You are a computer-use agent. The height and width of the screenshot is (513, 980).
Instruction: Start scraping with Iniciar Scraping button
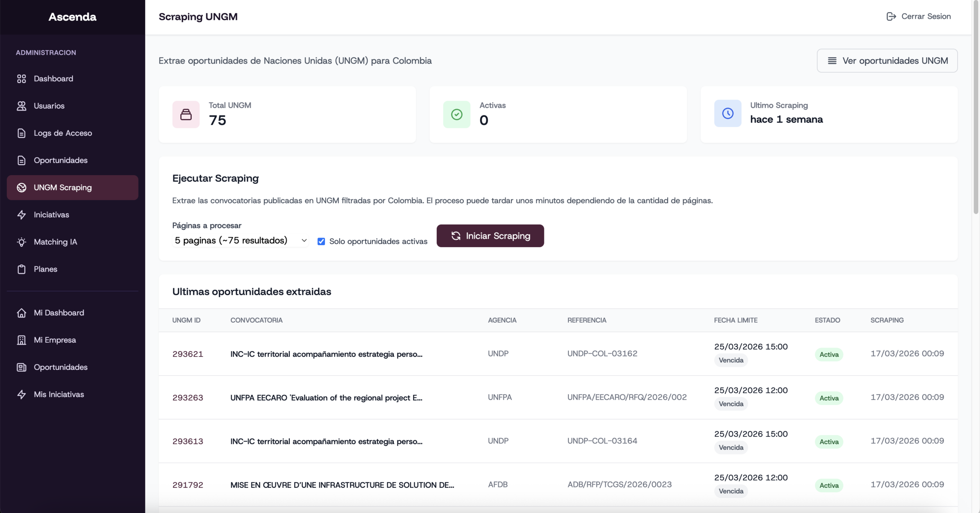tap(490, 236)
